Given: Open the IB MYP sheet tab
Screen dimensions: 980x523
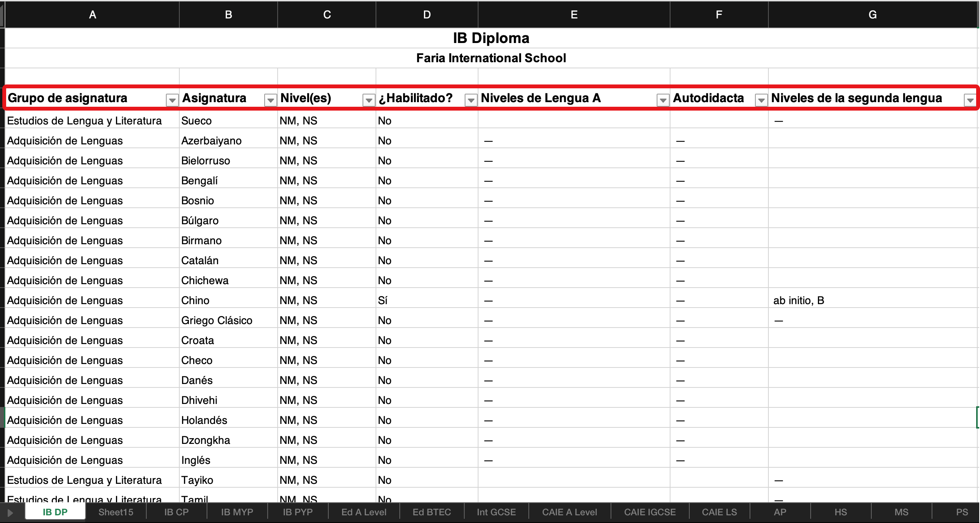Looking at the screenshot, I should pyautogui.click(x=237, y=512).
